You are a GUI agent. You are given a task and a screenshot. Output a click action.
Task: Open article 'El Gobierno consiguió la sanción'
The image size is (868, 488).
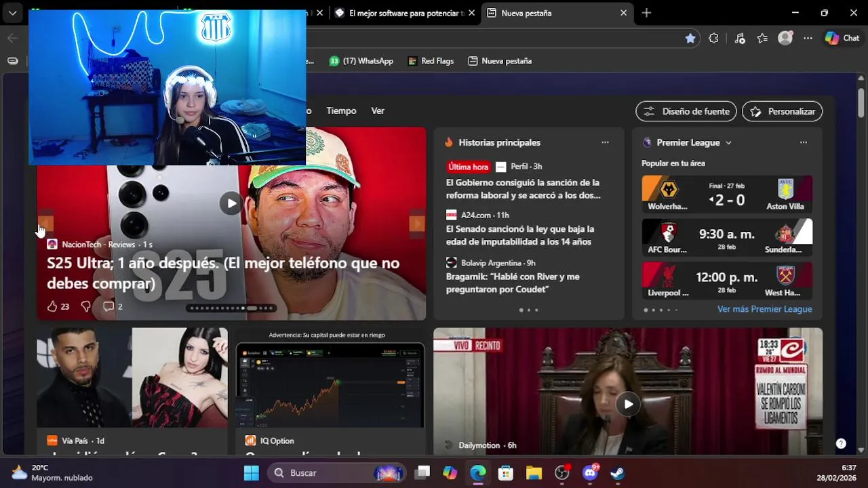coord(523,188)
